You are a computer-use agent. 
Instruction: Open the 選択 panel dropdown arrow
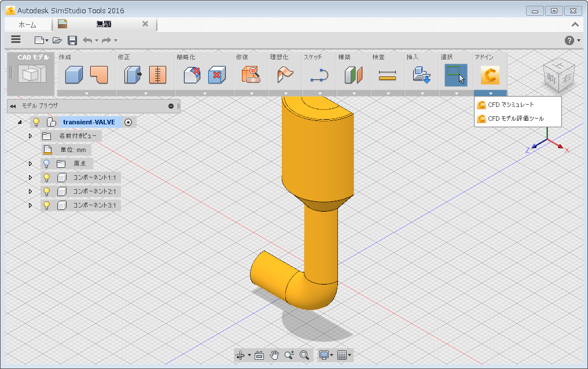pyautogui.click(x=456, y=93)
